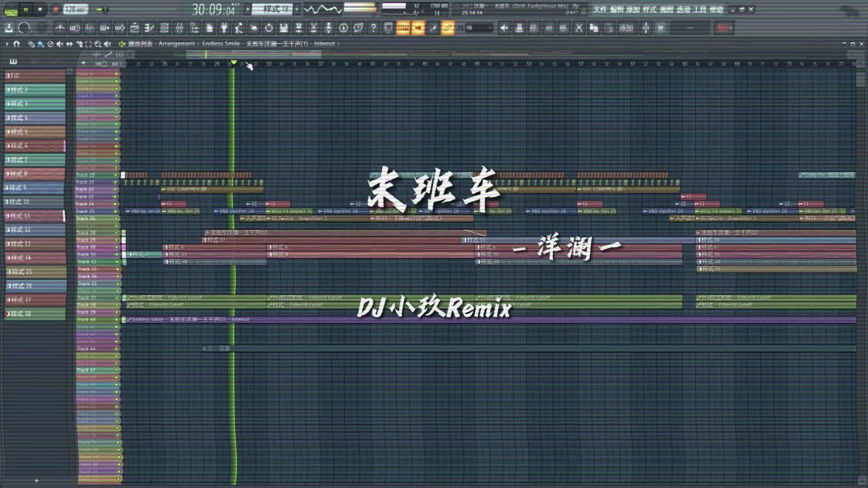Click the scissors cut icon

click(579, 28)
